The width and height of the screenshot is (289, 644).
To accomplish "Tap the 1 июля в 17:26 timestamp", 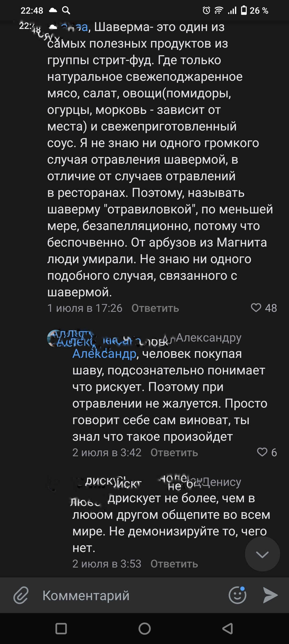I will coord(85,308).
